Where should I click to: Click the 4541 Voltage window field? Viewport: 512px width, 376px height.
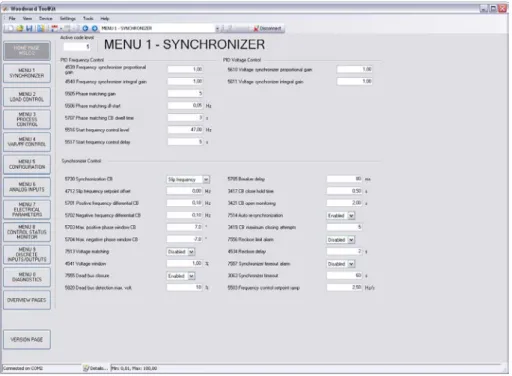[x=185, y=264]
